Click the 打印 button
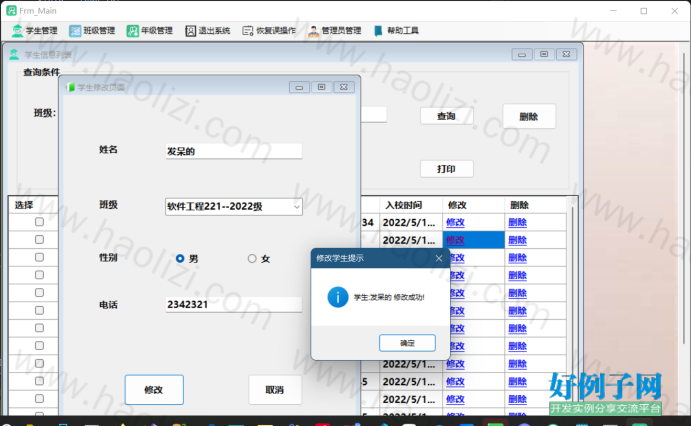The width and height of the screenshot is (691, 426). coord(446,169)
